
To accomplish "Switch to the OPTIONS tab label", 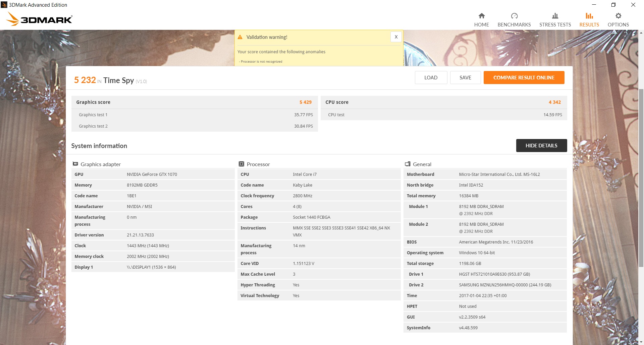I will (618, 25).
